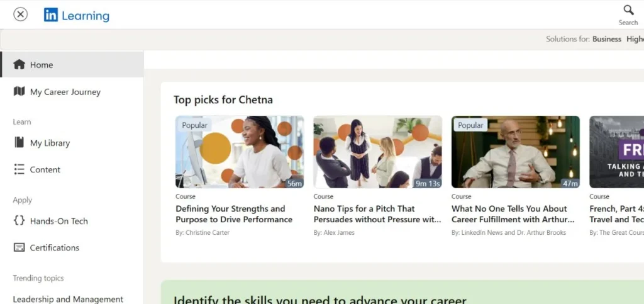Open the Certifications certificate icon
The width and height of the screenshot is (644, 304).
[19, 247]
